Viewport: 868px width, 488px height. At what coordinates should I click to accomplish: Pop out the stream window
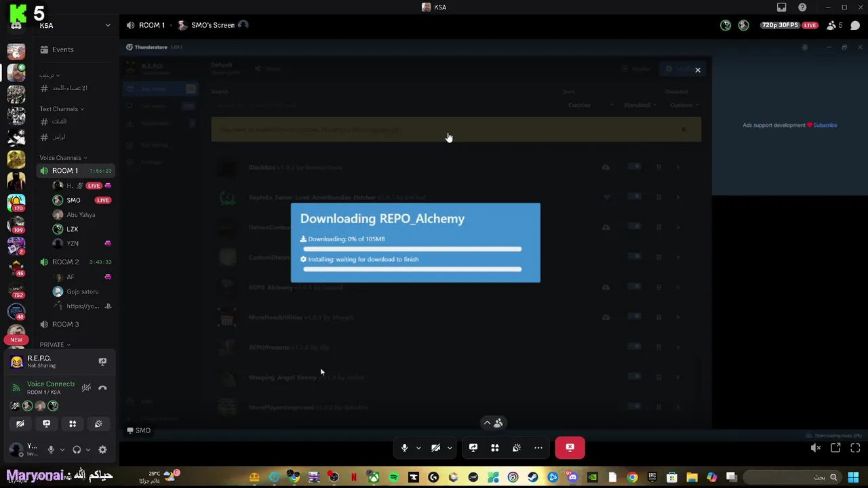[x=835, y=448]
